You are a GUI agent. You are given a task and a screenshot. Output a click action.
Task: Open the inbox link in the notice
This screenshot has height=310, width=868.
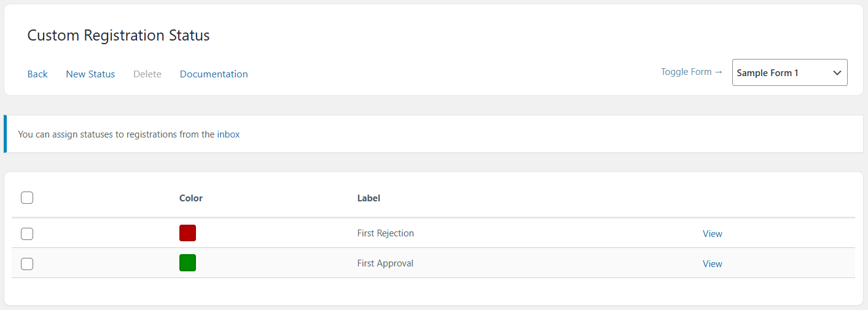tap(229, 134)
